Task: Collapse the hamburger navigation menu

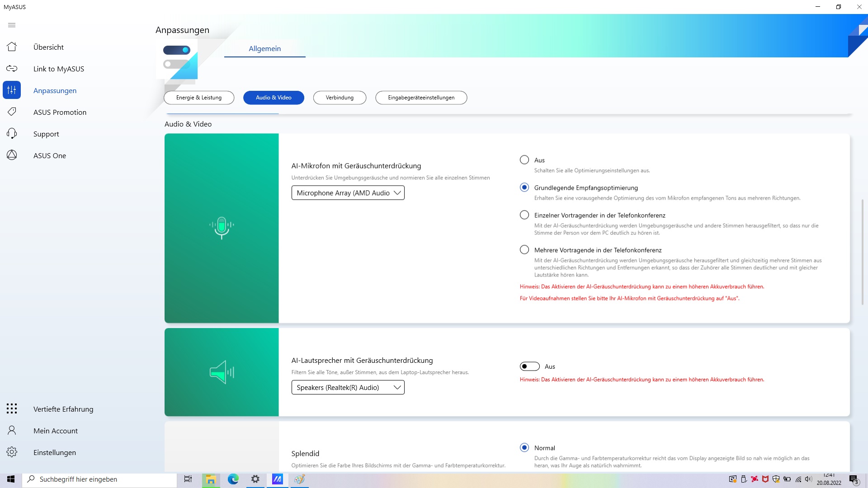Action: coord(12,25)
